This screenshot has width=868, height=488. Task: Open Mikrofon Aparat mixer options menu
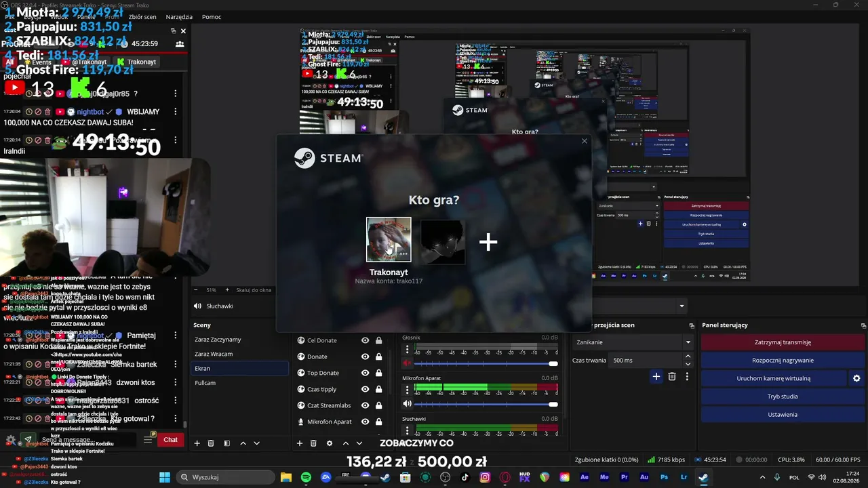[x=408, y=390]
